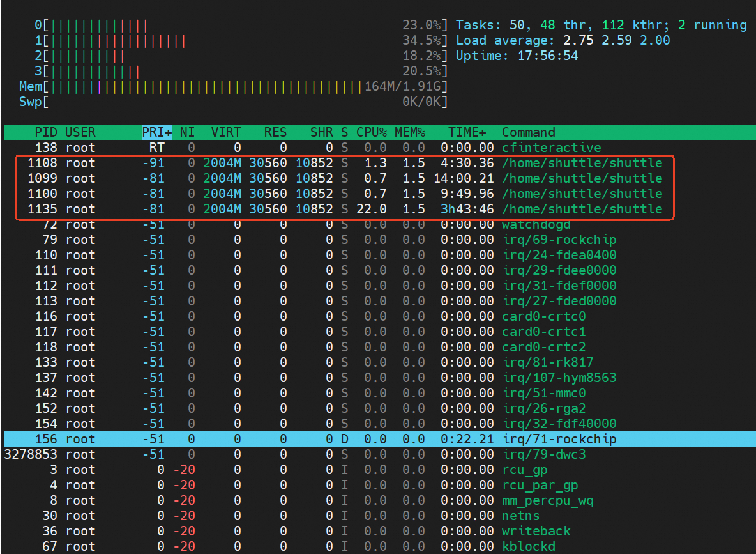This screenshot has height=554, width=756.
Task: Sort by the MEM% column header
Action: click(410, 132)
